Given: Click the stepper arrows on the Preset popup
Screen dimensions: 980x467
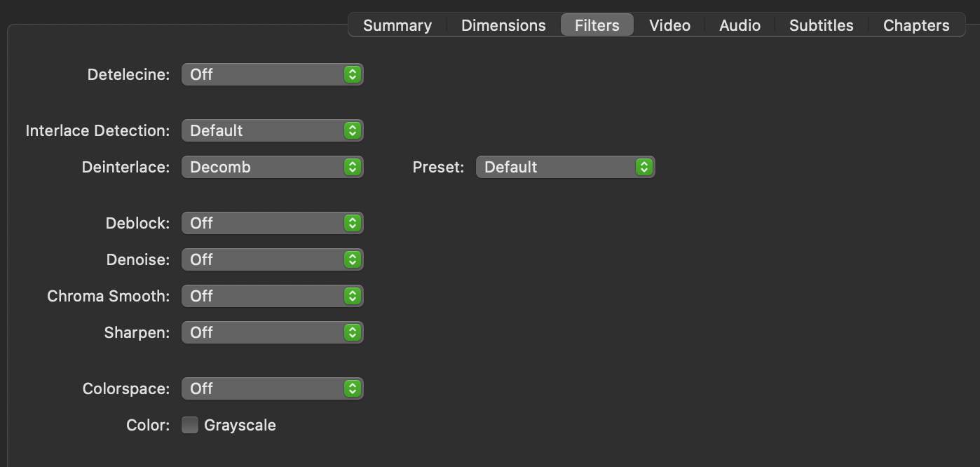Looking at the screenshot, I should click(644, 166).
